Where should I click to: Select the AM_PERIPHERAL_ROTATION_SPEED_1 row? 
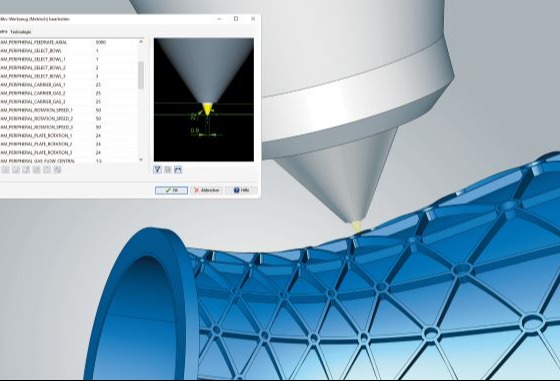69,110
